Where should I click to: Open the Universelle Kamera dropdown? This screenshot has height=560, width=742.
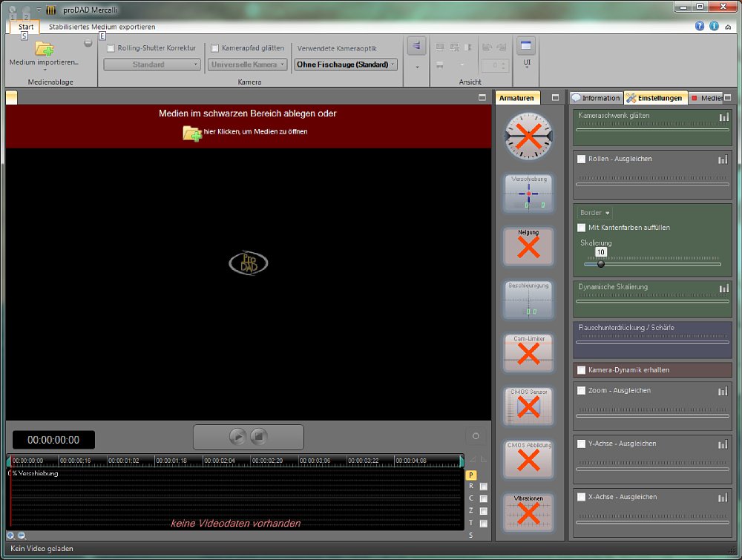click(247, 65)
